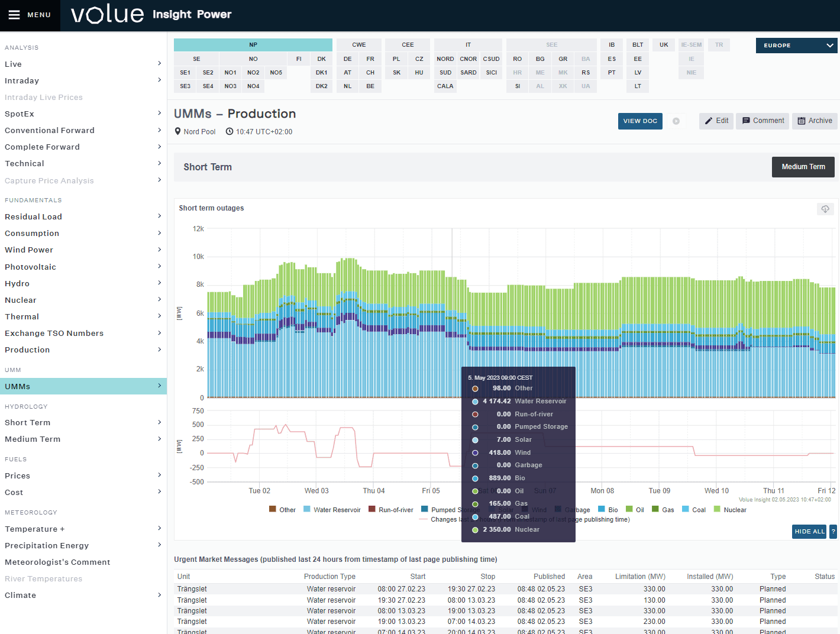Click the grey circle beside VIEW DOC
Viewport: 840px width, 634px height.
coord(676,121)
